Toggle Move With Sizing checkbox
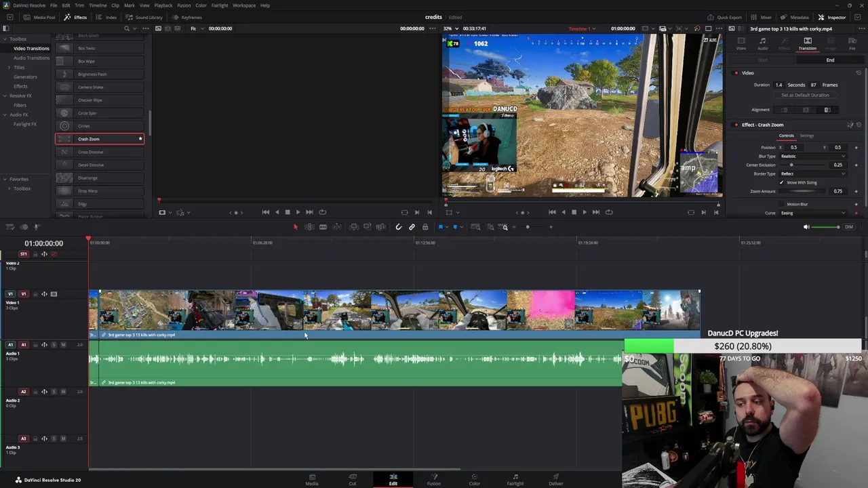Image resolution: width=868 pixels, height=488 pixels. 781,182
